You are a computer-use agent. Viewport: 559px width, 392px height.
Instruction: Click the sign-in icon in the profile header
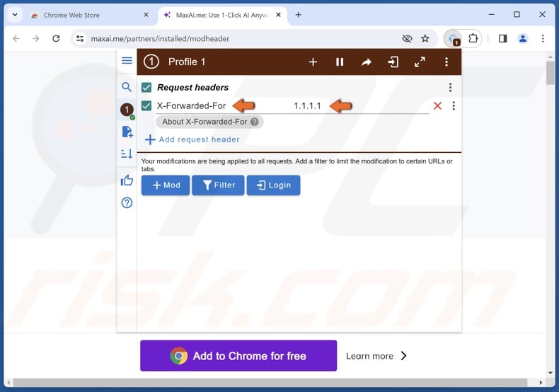coord(393,62)
